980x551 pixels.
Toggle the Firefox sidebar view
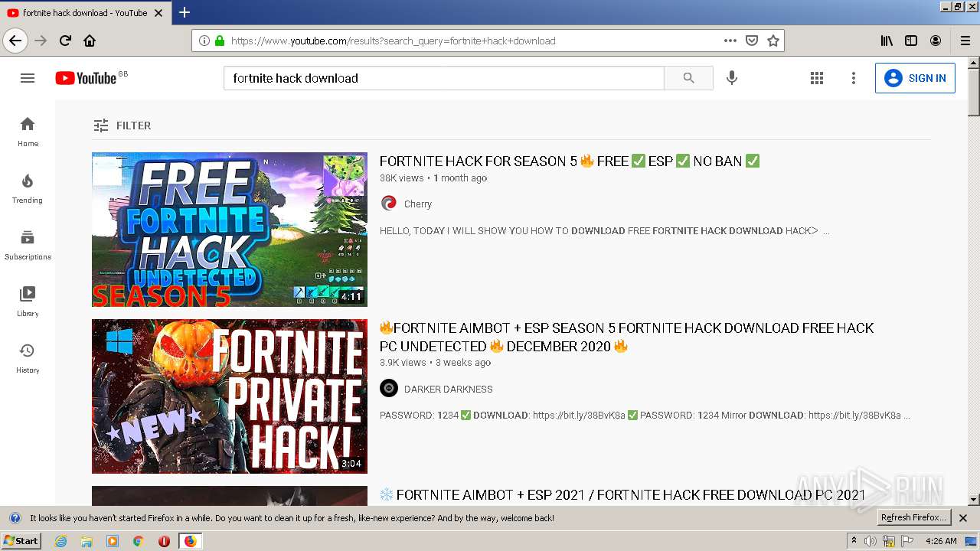[911, 41]
